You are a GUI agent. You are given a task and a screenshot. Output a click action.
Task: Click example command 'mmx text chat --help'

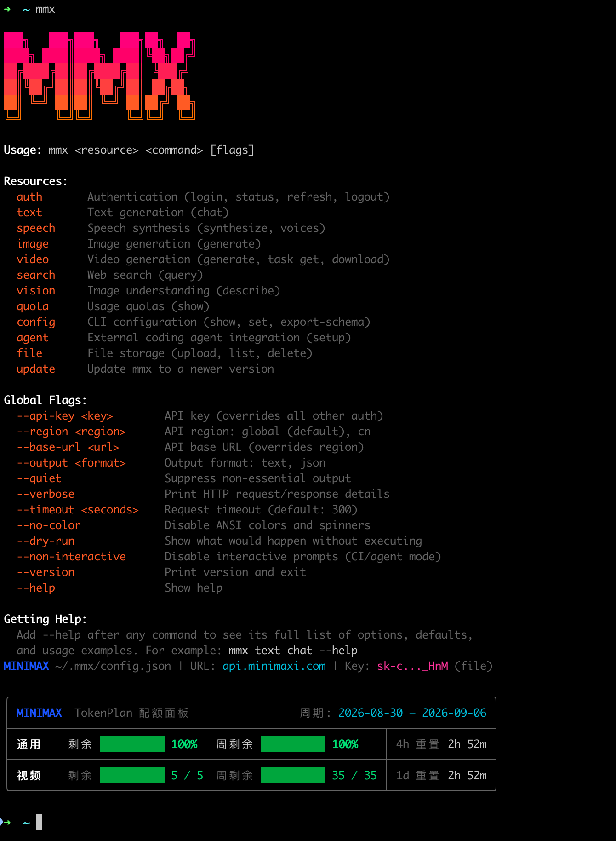(293, 651)
